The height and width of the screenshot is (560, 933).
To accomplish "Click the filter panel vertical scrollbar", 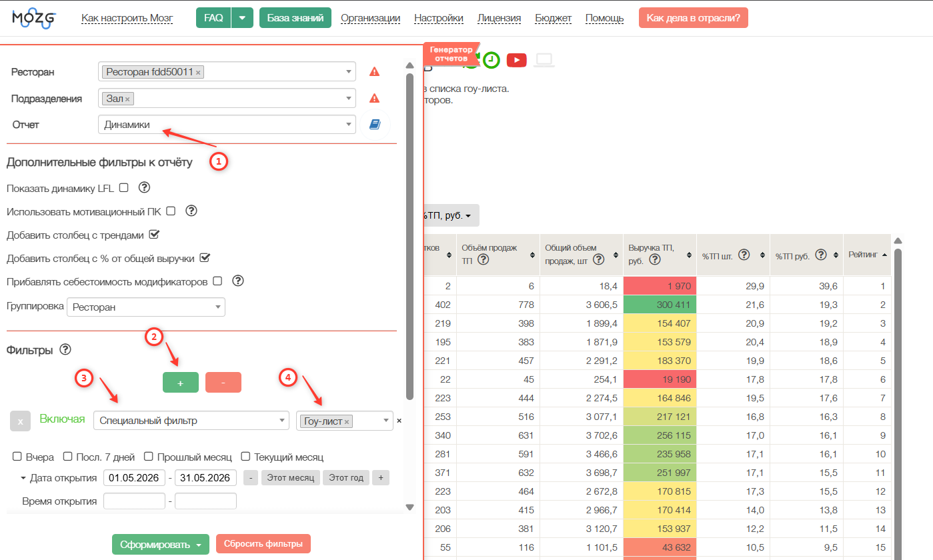I will pos(409,236).
